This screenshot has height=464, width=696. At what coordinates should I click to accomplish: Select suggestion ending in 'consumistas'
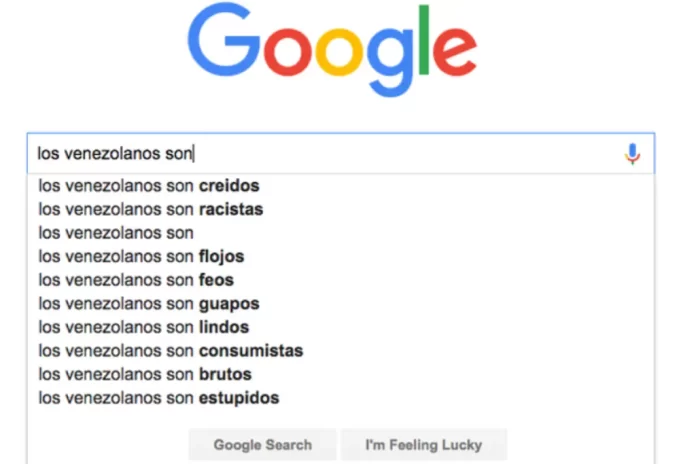(170, 351)
